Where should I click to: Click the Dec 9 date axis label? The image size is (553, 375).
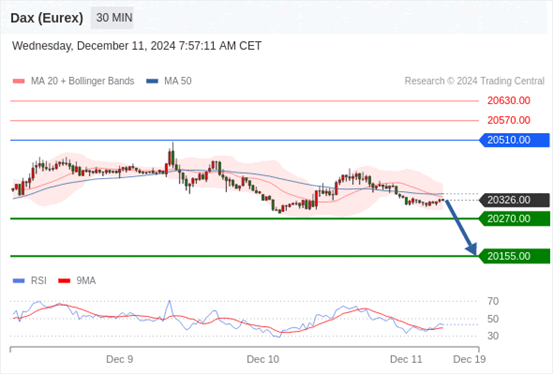click(x=120, y=359)
